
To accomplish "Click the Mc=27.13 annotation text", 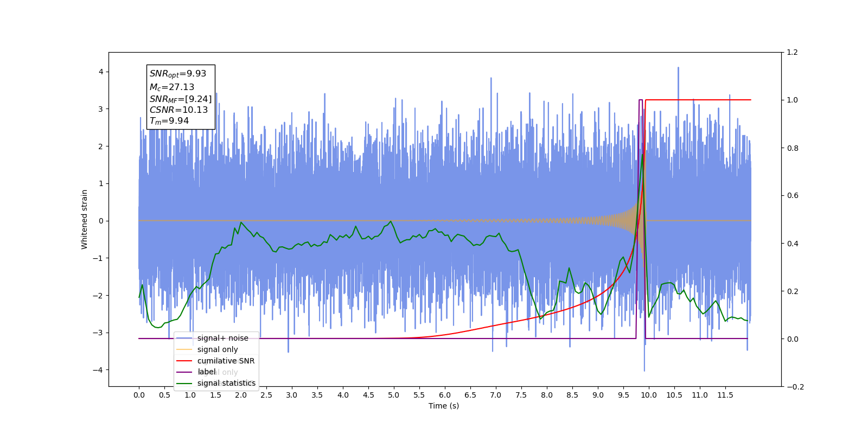I will (x=172, y=87).
